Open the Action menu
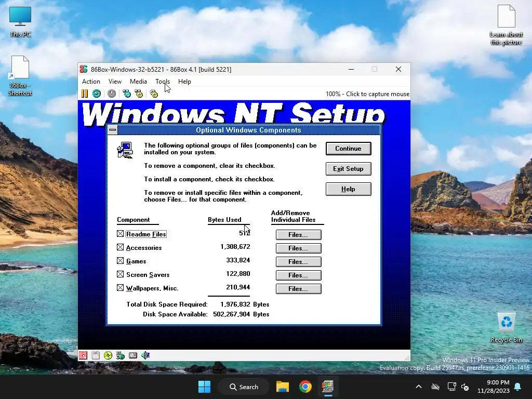Screen dimensions: 532x399 [x=91, y=82]
